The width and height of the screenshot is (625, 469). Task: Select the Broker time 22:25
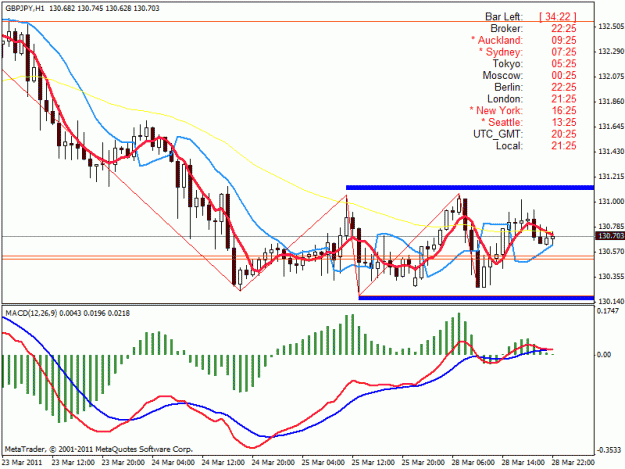coord(564,28)
